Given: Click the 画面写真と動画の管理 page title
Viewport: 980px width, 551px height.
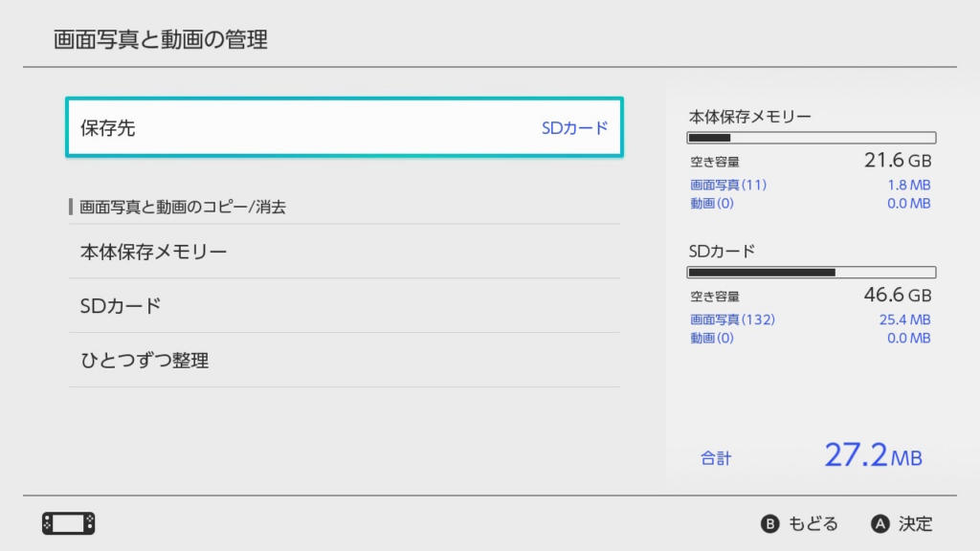Looking at the screenshot, I should point(160,39).
